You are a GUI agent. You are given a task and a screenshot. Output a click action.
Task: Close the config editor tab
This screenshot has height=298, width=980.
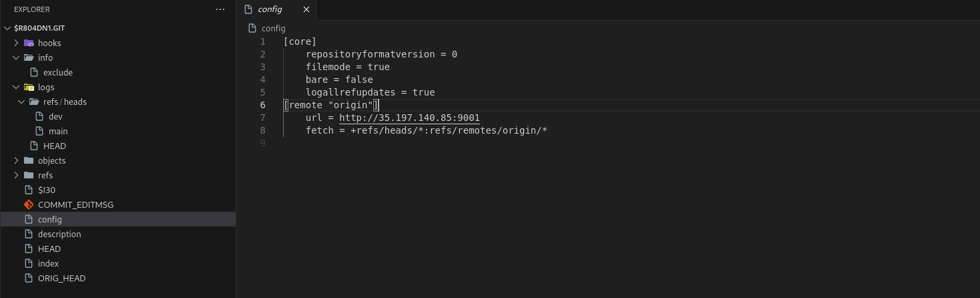pos(306,9)
